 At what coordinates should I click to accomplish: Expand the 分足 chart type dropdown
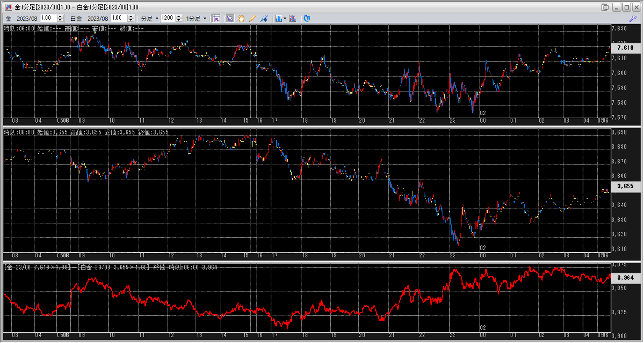[x=157, y=18]
